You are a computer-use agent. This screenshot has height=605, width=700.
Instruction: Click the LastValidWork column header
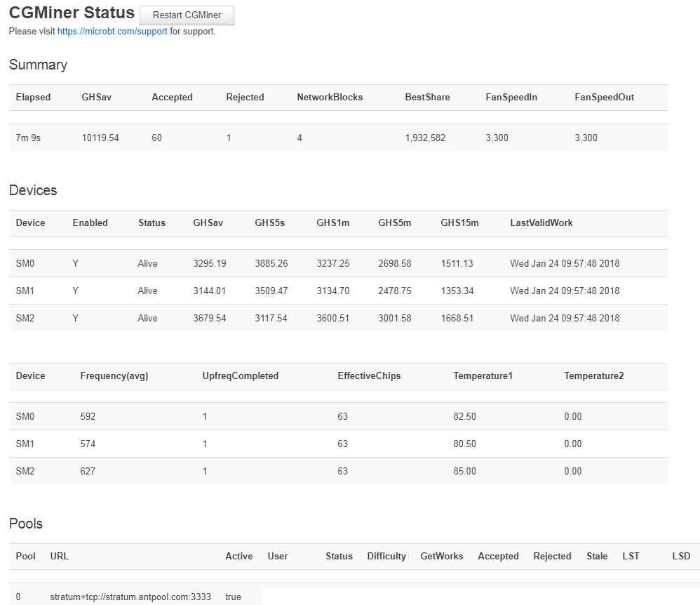541,222
